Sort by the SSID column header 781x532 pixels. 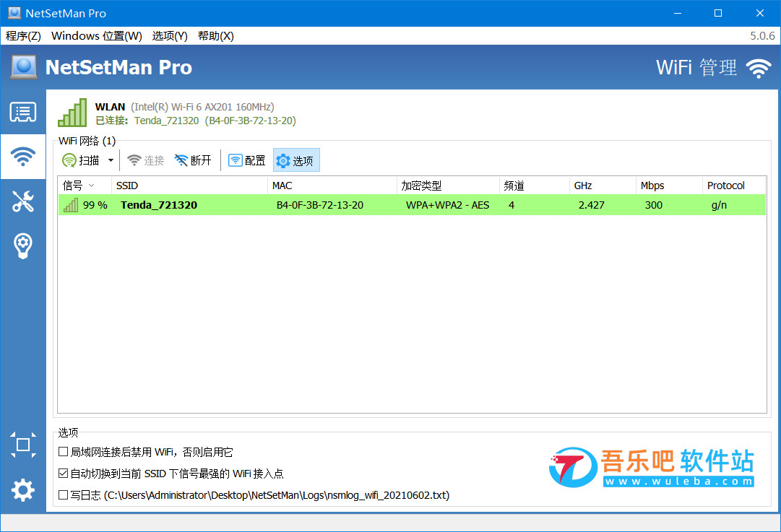[189, 186]
